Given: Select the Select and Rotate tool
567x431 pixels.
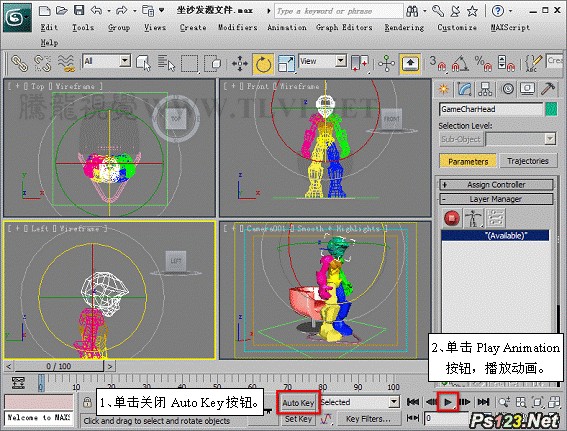Looking at the screenshot, I should [263, 64].
